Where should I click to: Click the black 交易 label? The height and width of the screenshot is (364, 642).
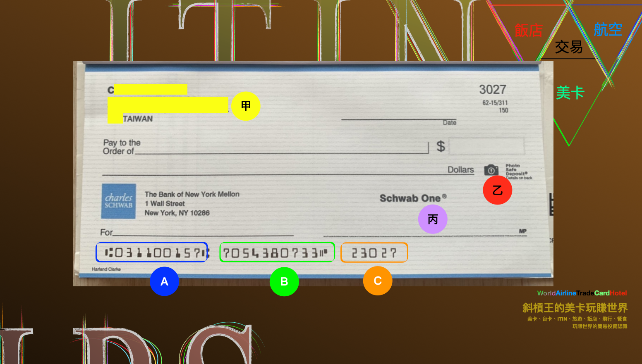click(x=569, y=47)
